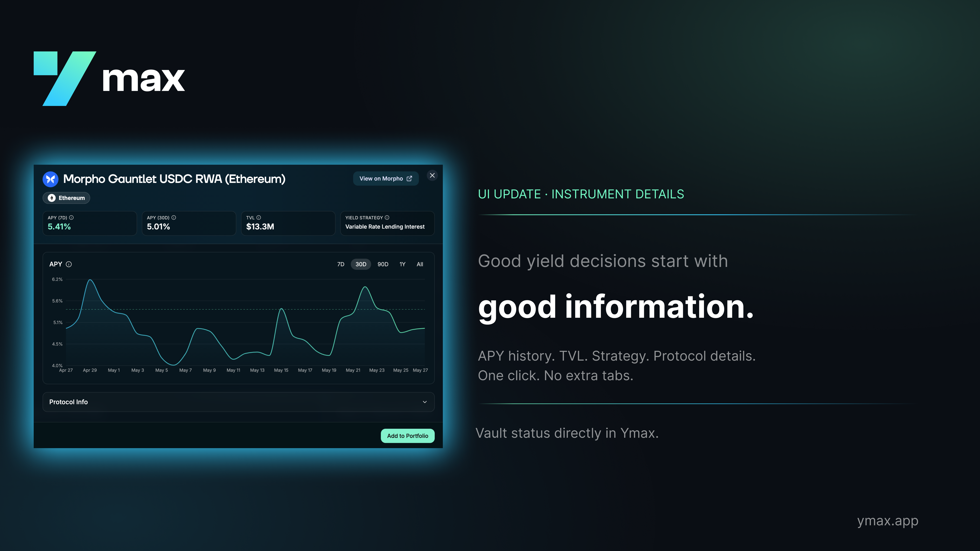Click the May 9 x-axis label
The height and width of the screenshot is (551, 980).
click(x=210, y=370)
